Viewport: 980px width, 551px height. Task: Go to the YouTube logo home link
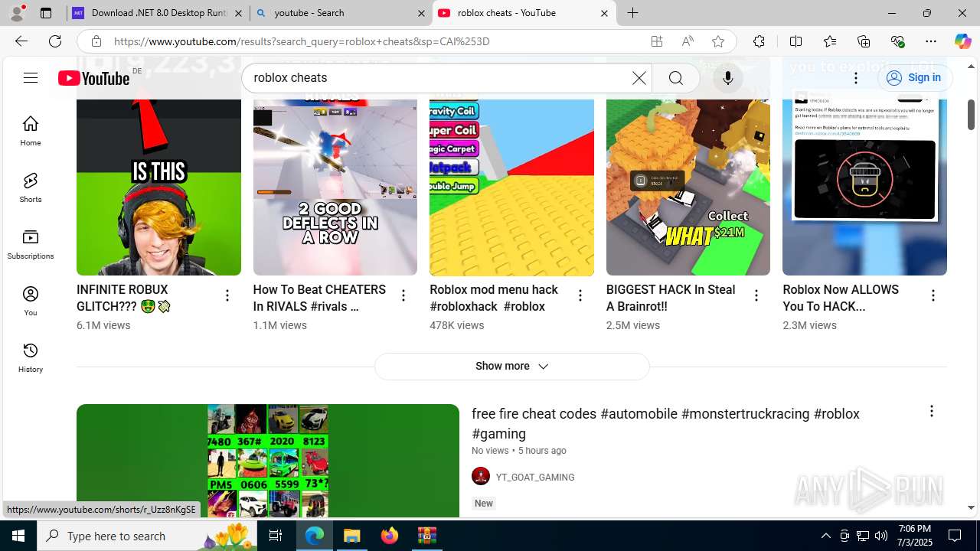(x=93, y=78)
